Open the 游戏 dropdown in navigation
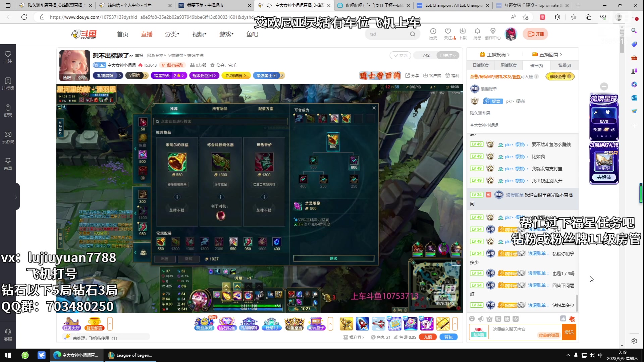The height and width of the screenshot is (362, 644). [226, 34]
